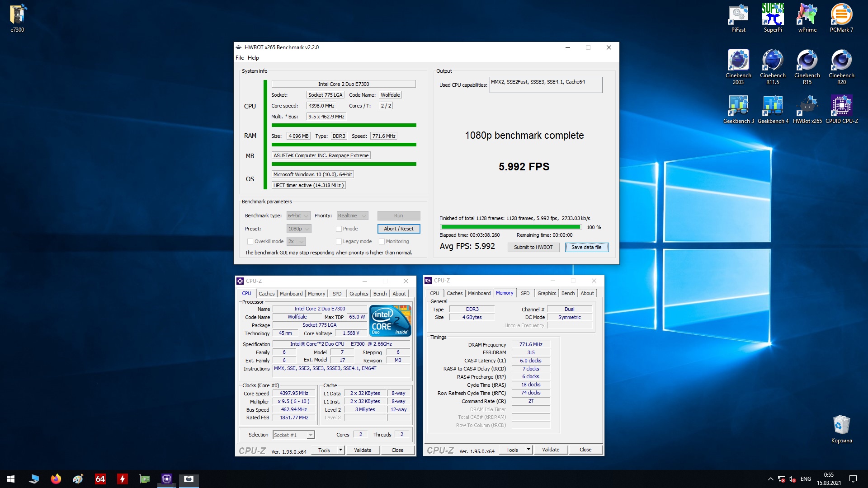Click ASUSTeK Rampage Extreme motherboard field
The image size is (868, 488).
321,155
